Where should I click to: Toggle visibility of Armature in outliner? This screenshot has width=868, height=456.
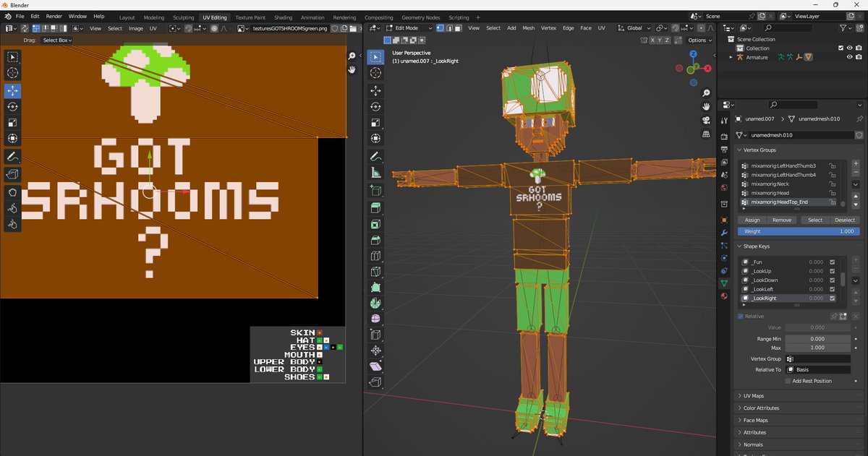pos(849,57)
